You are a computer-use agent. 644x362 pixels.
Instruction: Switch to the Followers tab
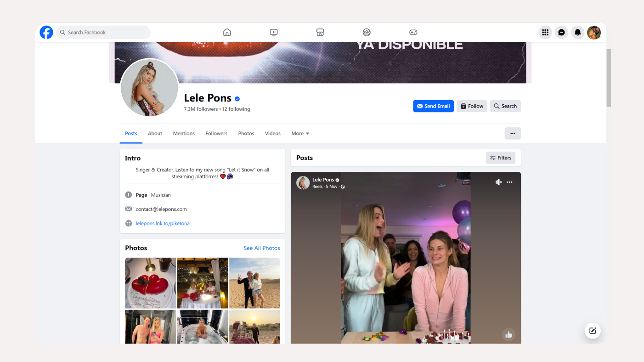[216, 134]
